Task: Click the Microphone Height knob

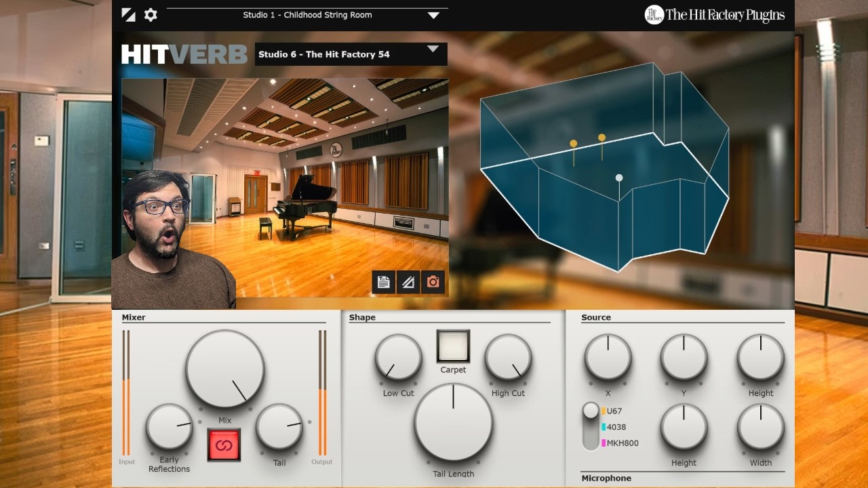Action: (x=684, y=427)
